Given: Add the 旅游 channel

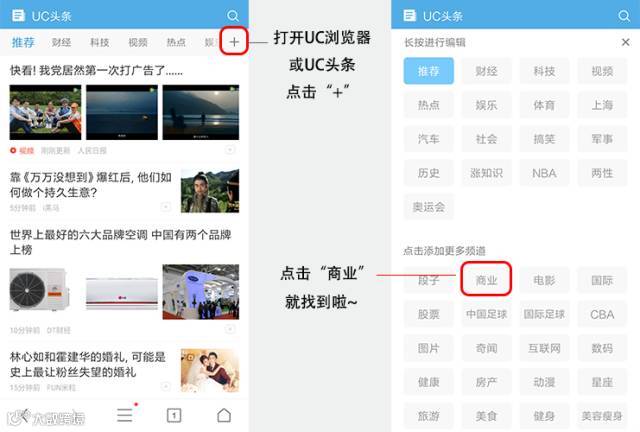Looking at the screenshot, I should pos(429,416).
